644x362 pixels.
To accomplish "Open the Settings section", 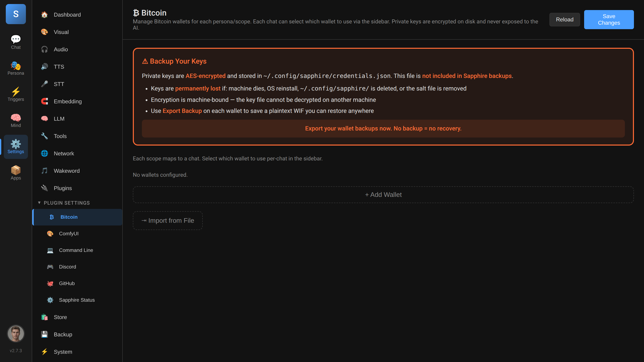I will pyautogui.click(x=16, y=147).
